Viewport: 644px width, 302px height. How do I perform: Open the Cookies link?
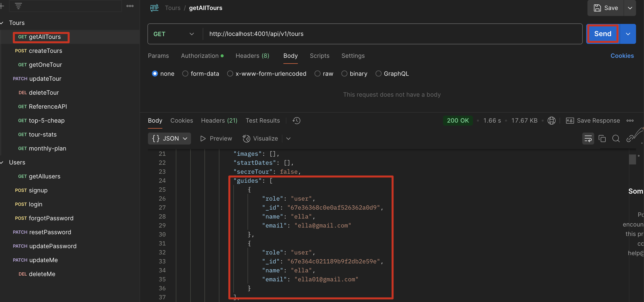(x=622, y=56)
